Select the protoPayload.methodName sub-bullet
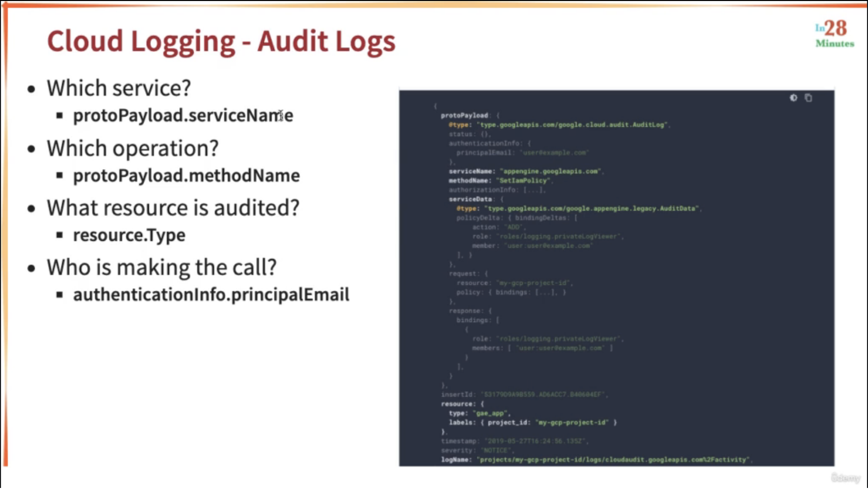Image resolution: width=868 pixels, height=490 pixels. [x=186, y=176]
